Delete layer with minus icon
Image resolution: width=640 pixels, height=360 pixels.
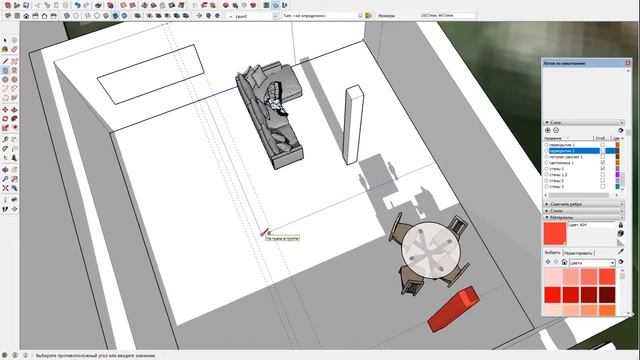[556, 130]
